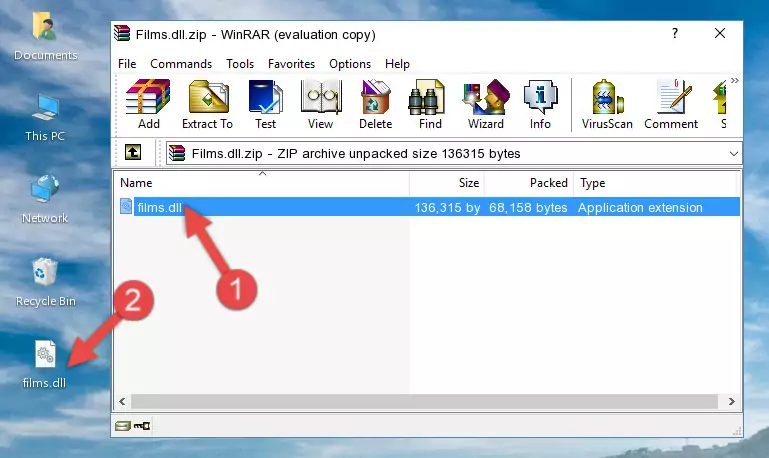769x458 pixels.
Task: Select the Recycle Bin desktop icon
Action: (x=45, y=282)
